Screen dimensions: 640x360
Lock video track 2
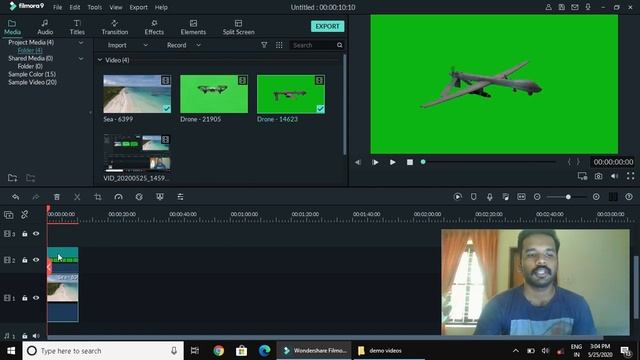coord(24,260)
